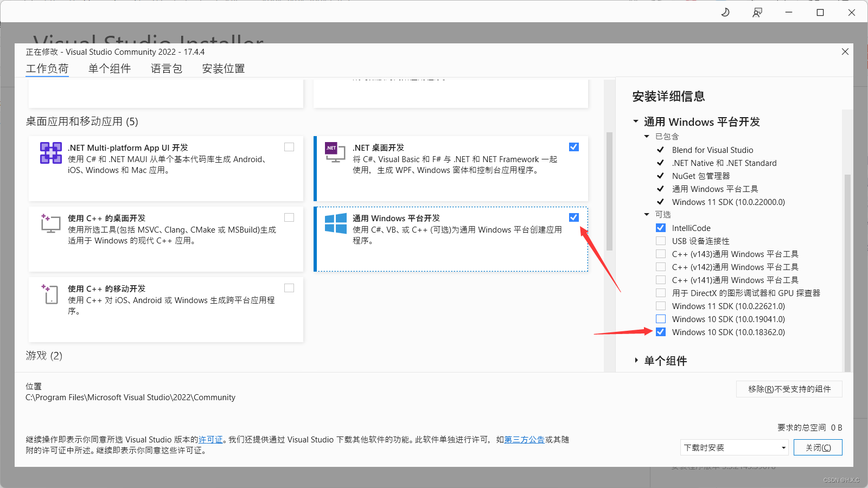This screenshot has height=488, width=868.
Task: Click the 使用 C++ 的移动开发 icon
Action: tap(50, 294)
